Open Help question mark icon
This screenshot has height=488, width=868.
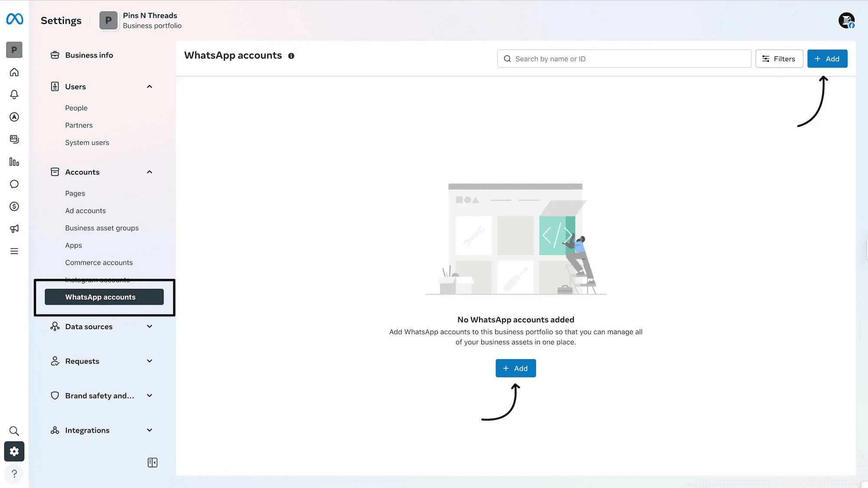click(14, 474)
